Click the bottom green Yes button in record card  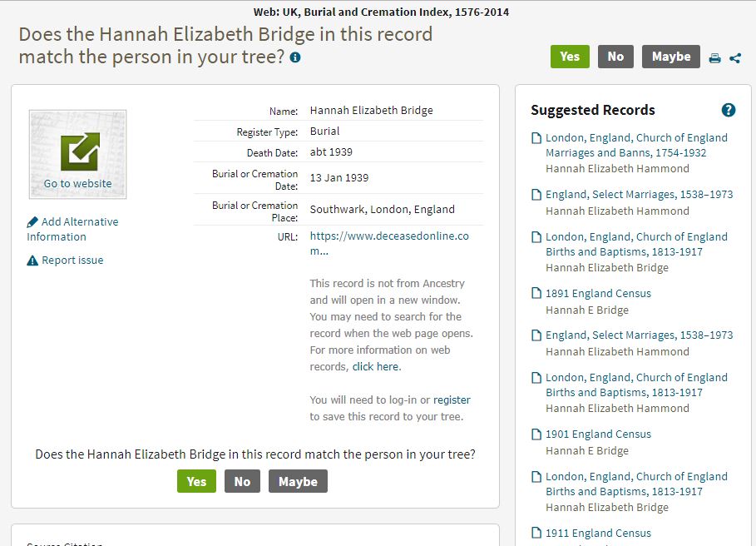pos(196,481)
